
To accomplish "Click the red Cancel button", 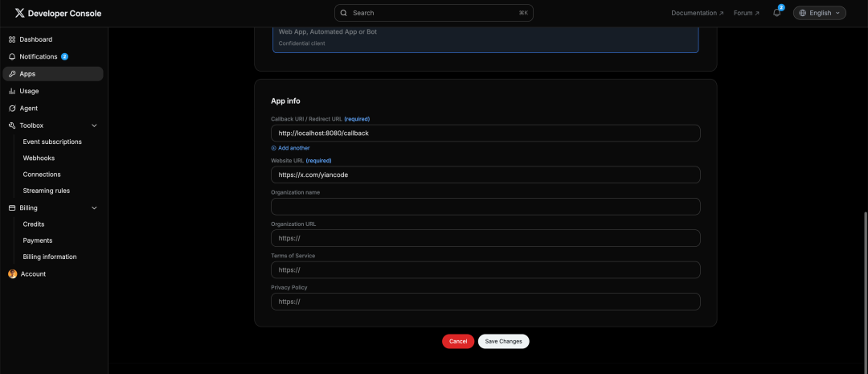I will click(458, 341).
